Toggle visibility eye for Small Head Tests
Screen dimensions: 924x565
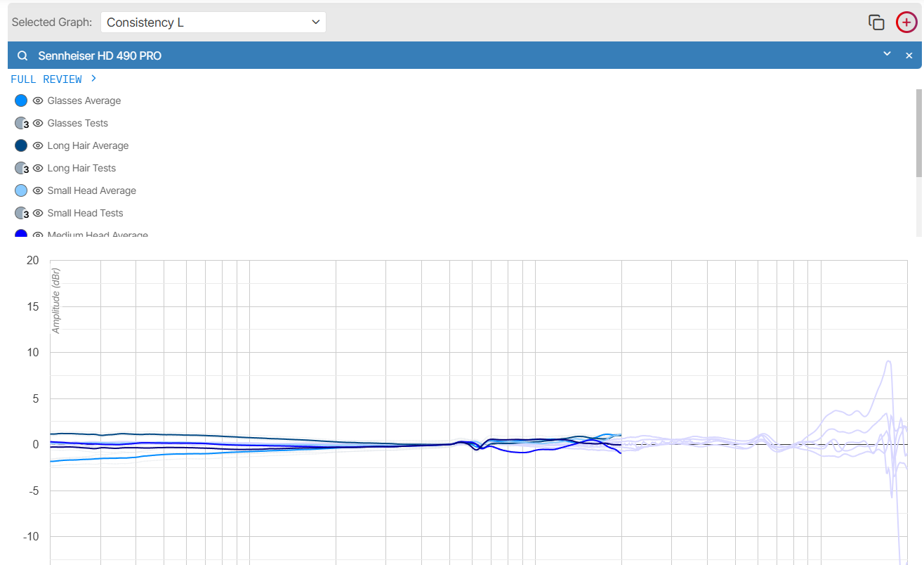pyautogui.click(x=38, y=213)
